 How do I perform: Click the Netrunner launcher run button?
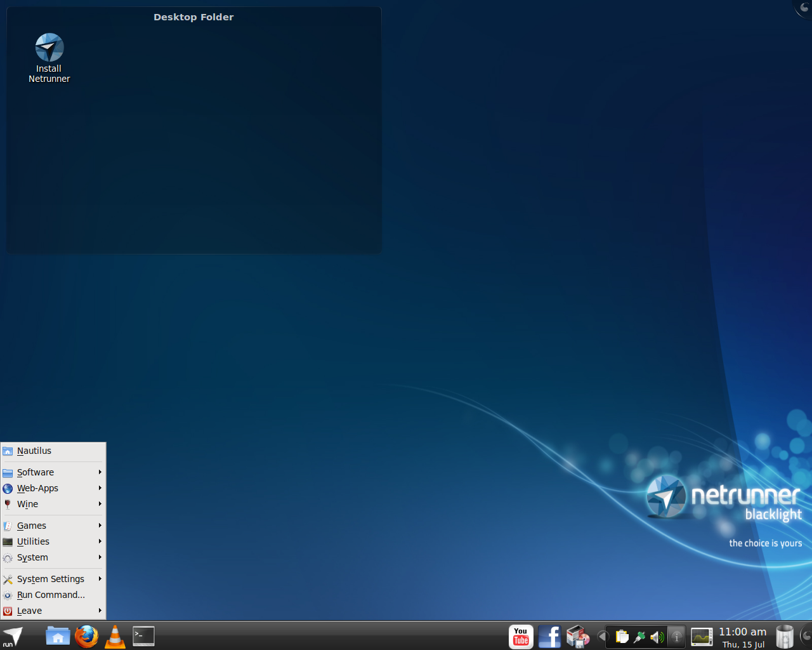pyautogui.click(x=13, y=636)
